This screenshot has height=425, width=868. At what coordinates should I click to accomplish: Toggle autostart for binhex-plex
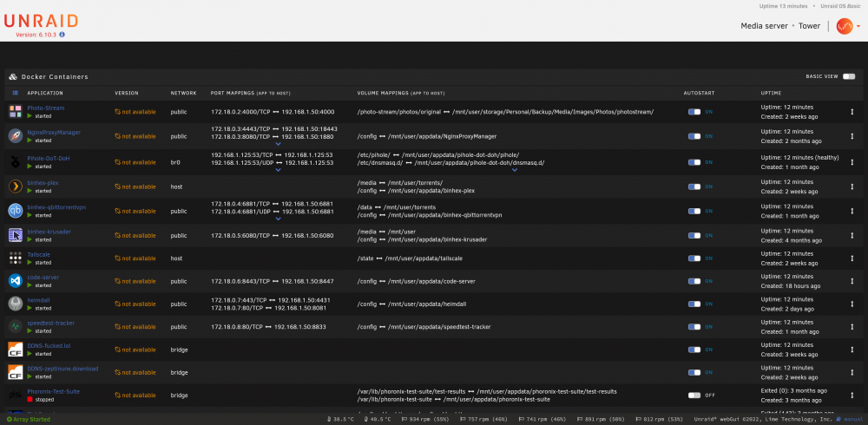(x=694, y=186)
